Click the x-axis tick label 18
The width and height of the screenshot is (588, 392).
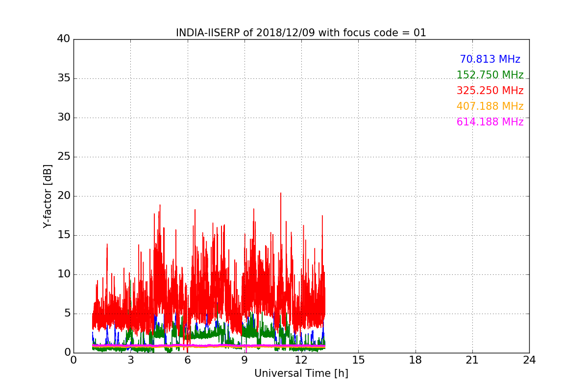[x=416, y=360]
